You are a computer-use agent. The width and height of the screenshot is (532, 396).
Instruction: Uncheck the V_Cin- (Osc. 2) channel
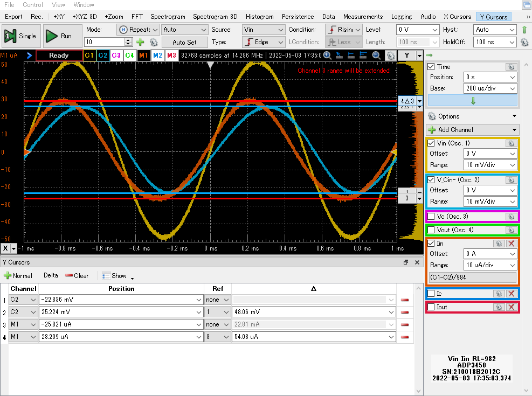431,180
